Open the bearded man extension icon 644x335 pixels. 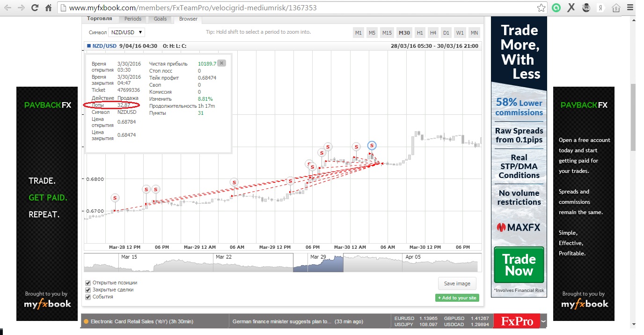tap(586, 8)
